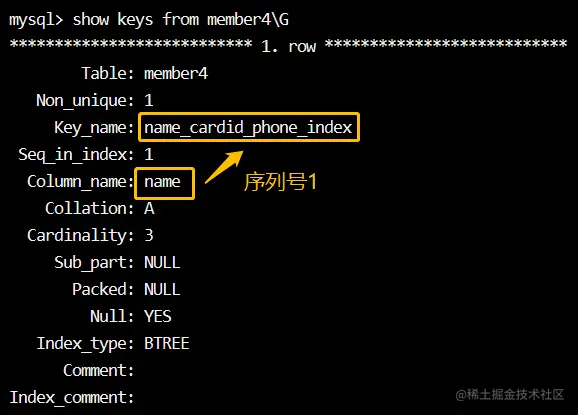Click the 稀土掘金技术社区 watermark
Image resolution: width=578 pixels, height=415 pixels.
pyautogui.click(x=510, y=395)
